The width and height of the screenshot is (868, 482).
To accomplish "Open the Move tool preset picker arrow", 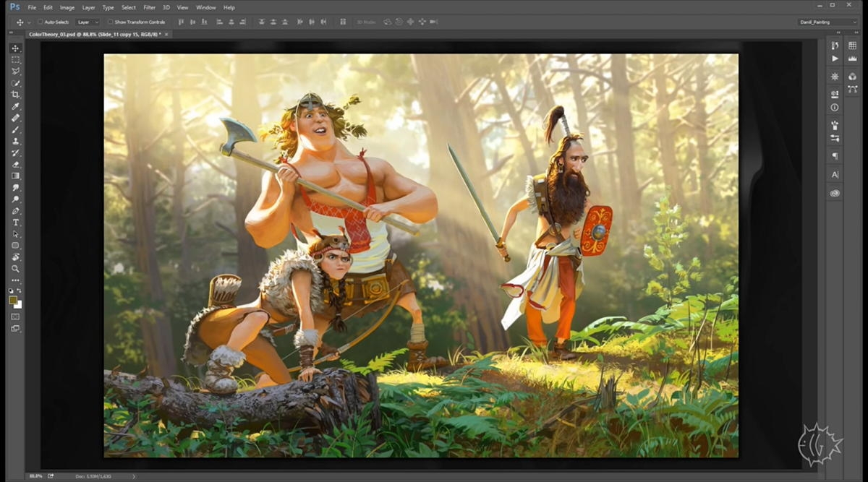I will coord(27,22).
